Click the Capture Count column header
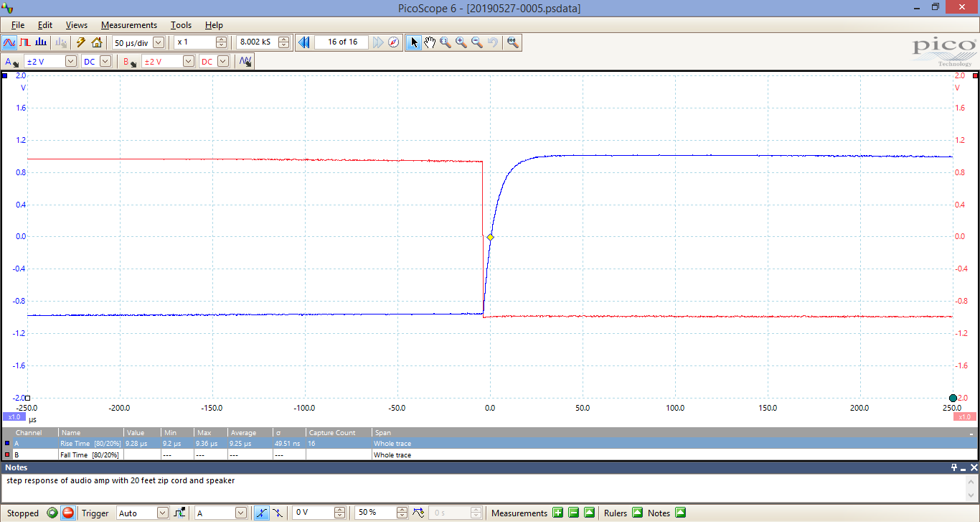 (339, 433)
